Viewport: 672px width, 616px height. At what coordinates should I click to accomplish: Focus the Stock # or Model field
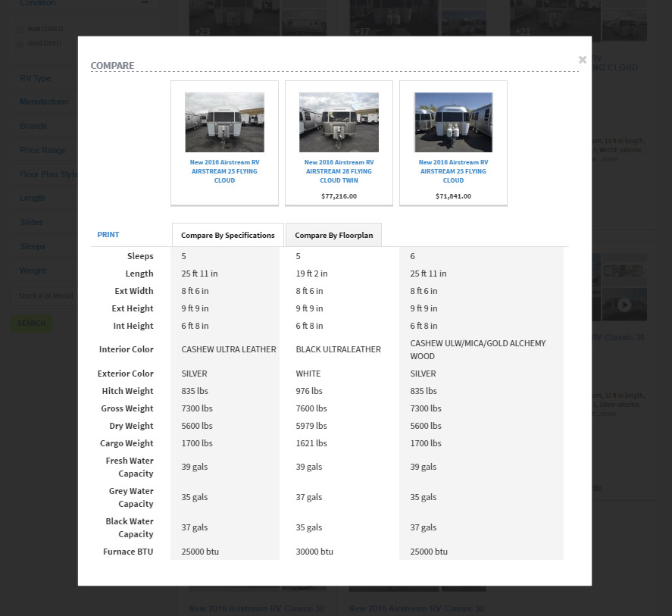coord(44,295)
